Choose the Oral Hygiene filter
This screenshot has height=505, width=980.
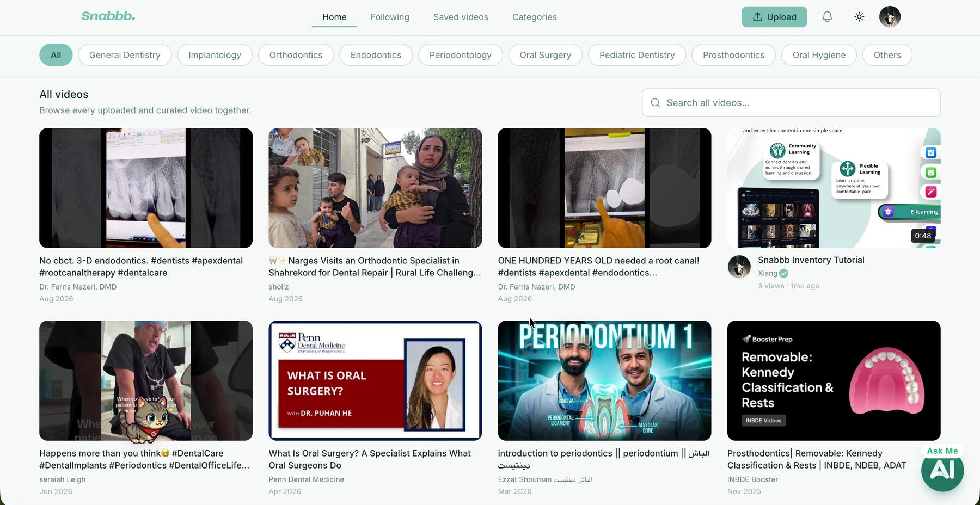coord(819,55)
